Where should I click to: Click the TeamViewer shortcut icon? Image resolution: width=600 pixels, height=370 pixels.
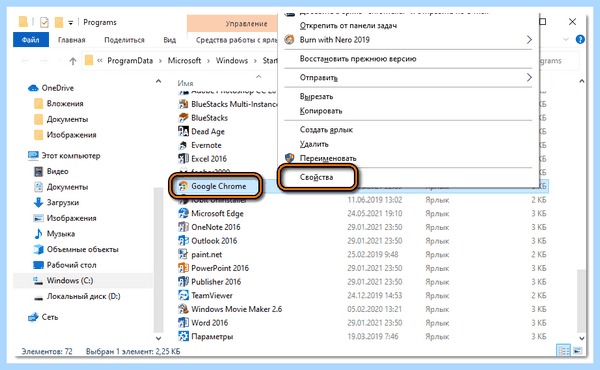click(183, 295)
